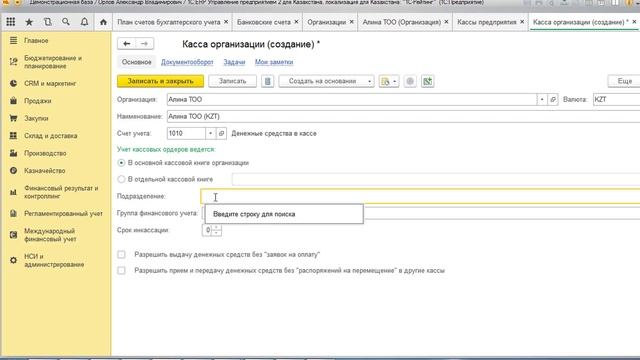The image size is (640, 360).
Task: Open Продажи section
Action: tap(38, 101)
